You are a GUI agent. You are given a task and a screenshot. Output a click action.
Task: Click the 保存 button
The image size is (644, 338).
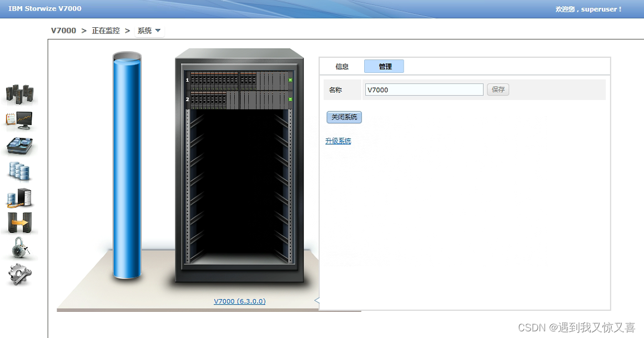tap(497, 90)
